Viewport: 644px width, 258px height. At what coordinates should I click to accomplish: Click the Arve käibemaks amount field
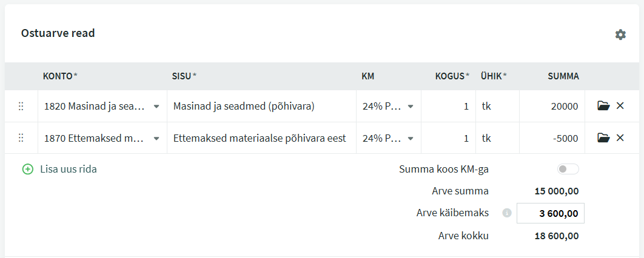(551, 213)
